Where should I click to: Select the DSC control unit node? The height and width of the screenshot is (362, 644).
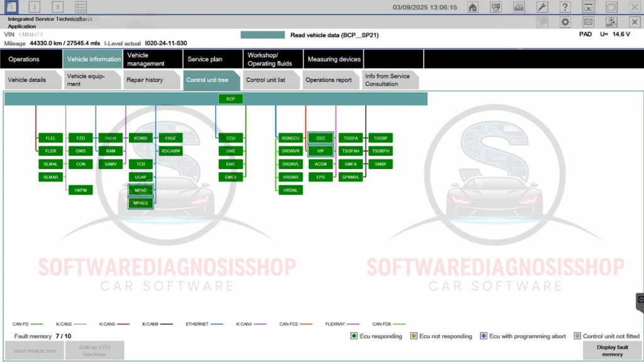(x=321, y=138)
